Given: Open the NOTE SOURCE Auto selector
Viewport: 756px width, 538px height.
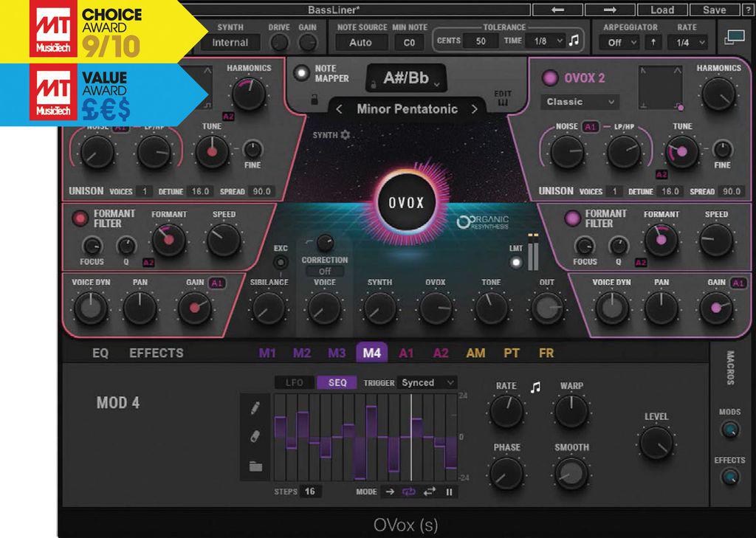Looking at the screenshot, I should click(x=360, y=42).
